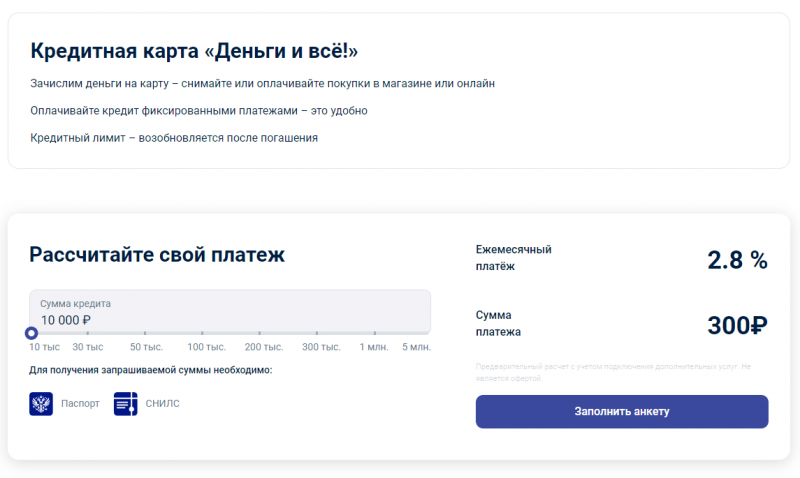The width and height of the screenshot is (800, 478).
Task: Click the Для получения запрашиваемой суммы необходимо text
Action: tap(151, 370)
